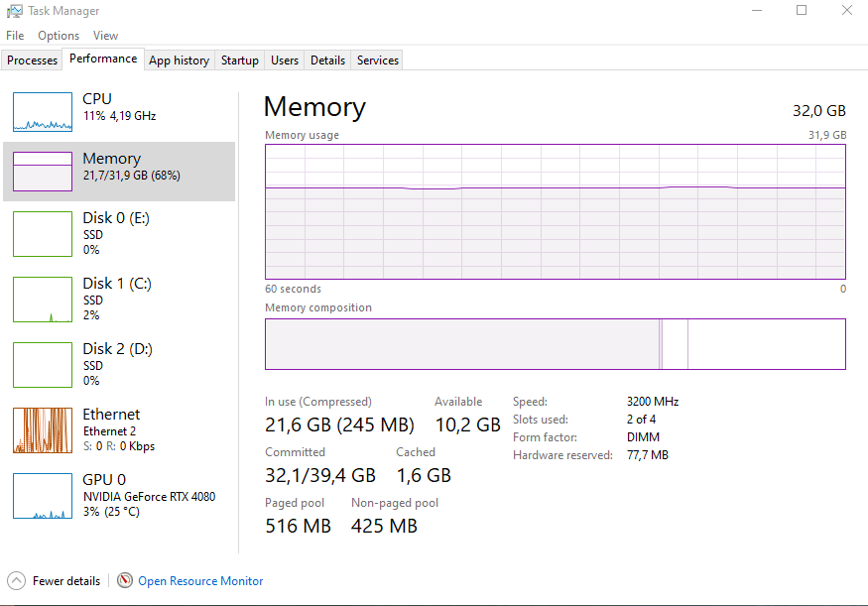Open the Ethernet activity graph
Image resolution: width=868 pixels, height=606 pixels.
(43, 430)
